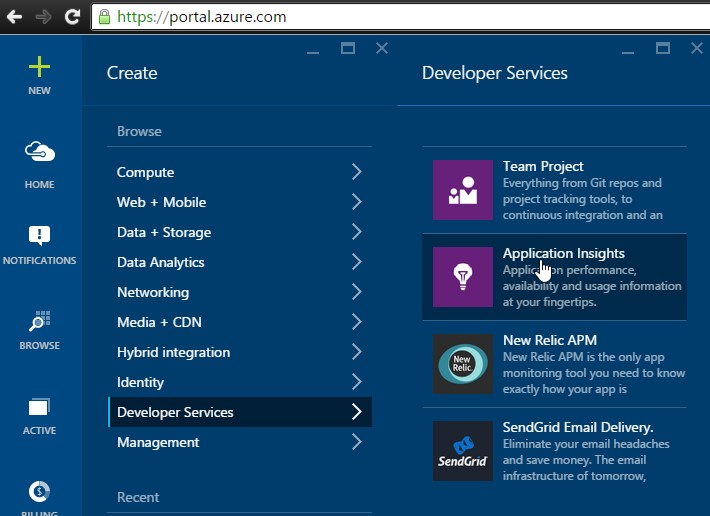
Task: Click the portal.azure.com address bar
Action: pos(400,17)
